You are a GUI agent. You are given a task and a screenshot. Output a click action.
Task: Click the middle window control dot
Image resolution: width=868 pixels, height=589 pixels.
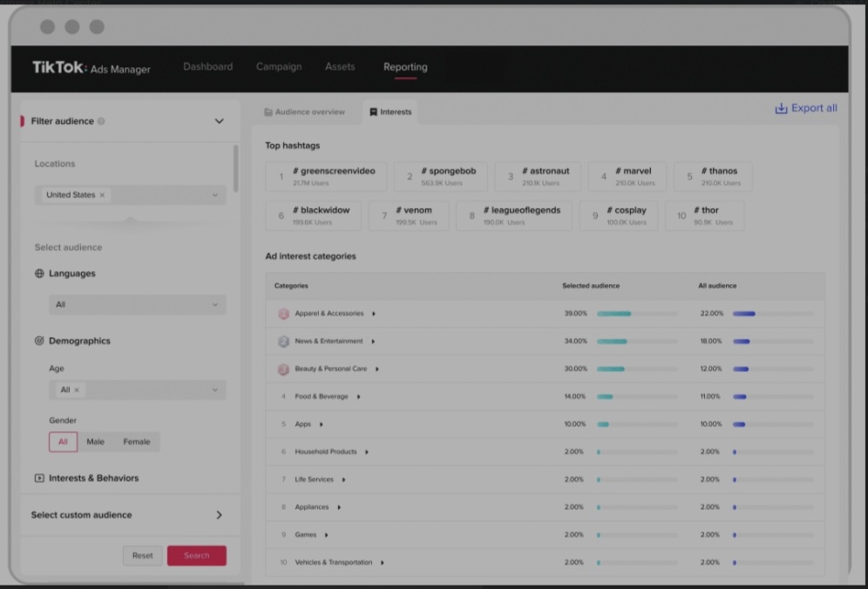[x=72, y=26]
